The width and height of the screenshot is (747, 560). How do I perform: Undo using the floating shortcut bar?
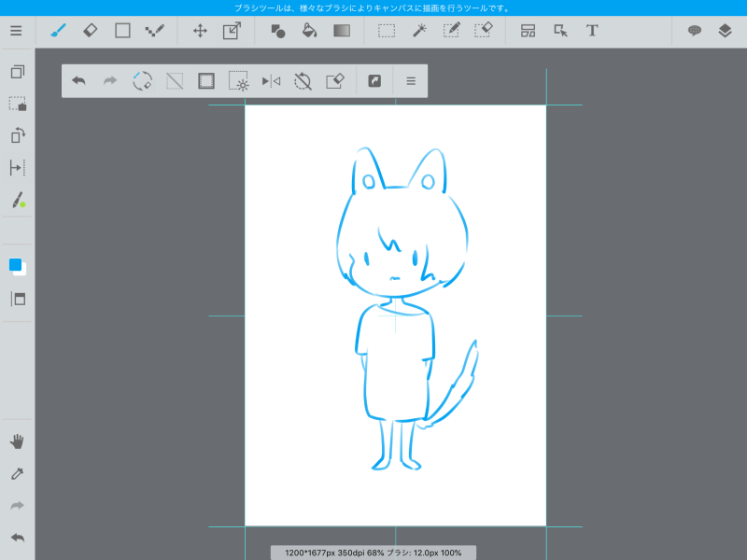pos(78,81)
